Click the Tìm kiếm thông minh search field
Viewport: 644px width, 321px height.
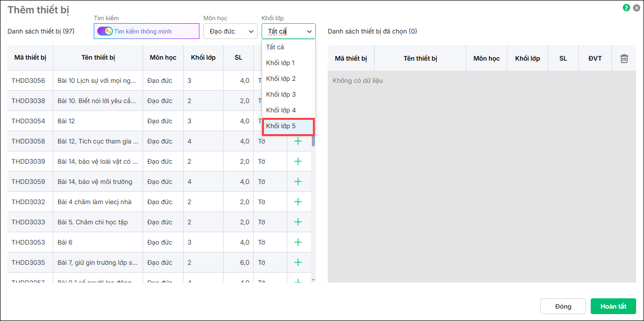click(x=153, y=32)
